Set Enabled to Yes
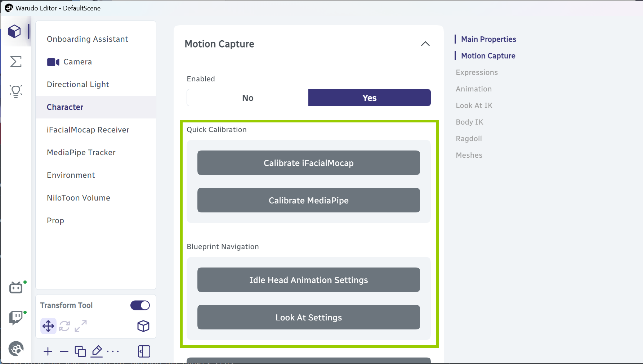This screenshot has width=643, height=364. pos(370,98)
